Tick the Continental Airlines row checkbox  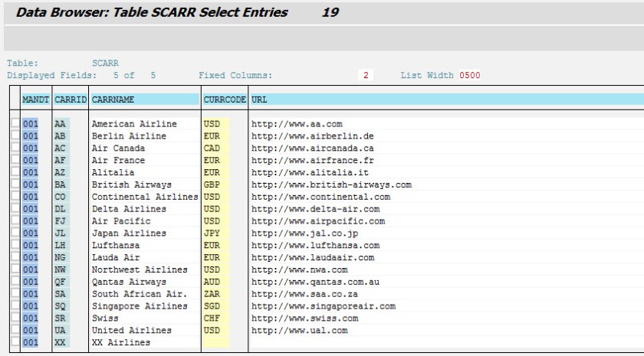15,197
